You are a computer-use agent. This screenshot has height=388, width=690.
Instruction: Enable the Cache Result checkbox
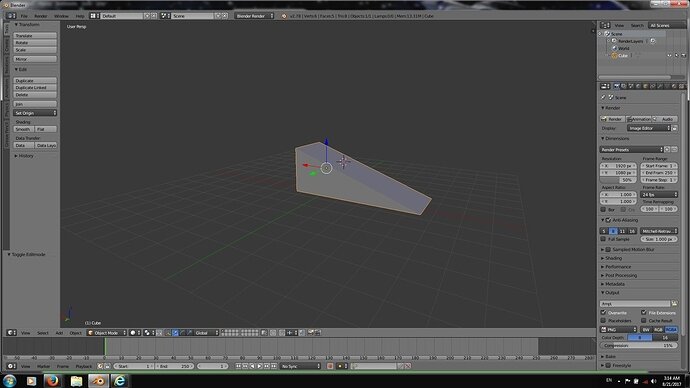point(644,321)
